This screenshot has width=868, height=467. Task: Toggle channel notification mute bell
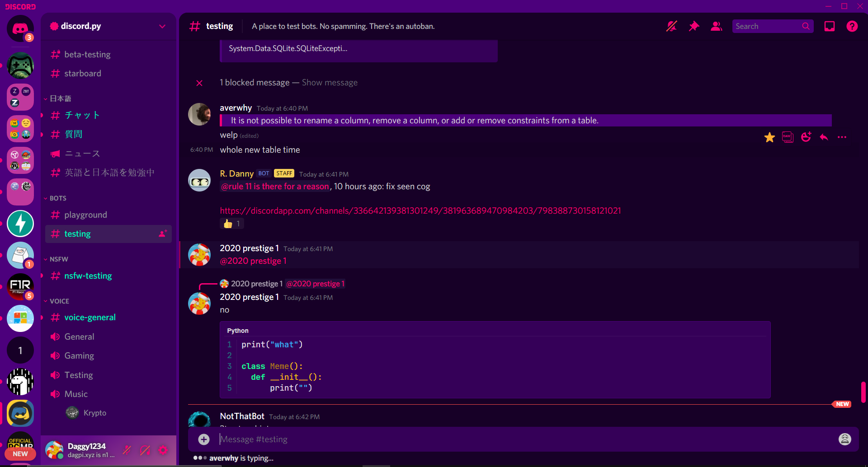(671, 26)
